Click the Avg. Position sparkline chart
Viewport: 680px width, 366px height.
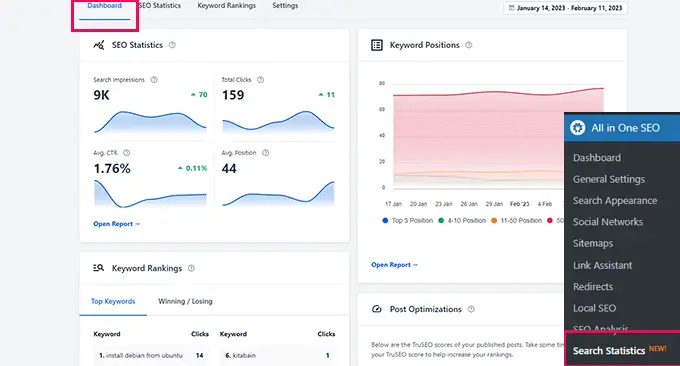(x=278, y=194)
